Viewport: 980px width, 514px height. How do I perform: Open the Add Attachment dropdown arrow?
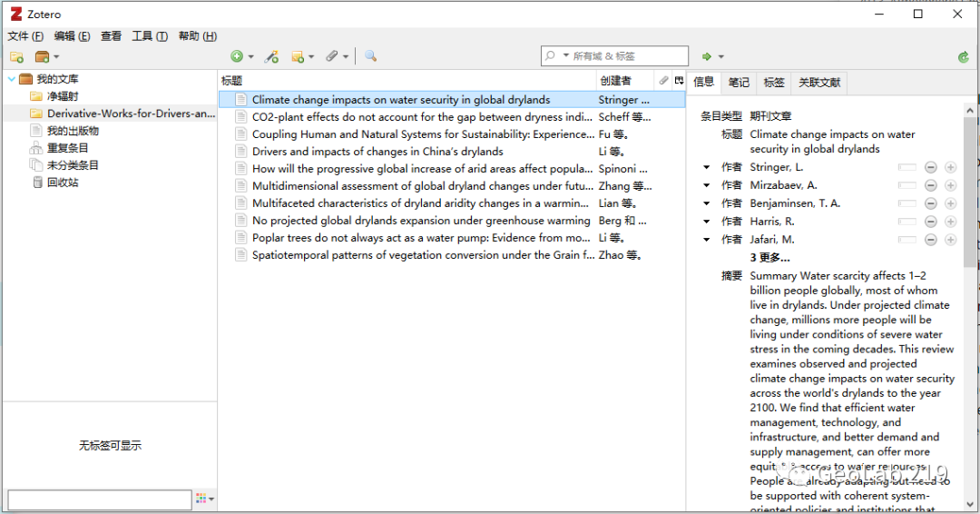[346, 57]
